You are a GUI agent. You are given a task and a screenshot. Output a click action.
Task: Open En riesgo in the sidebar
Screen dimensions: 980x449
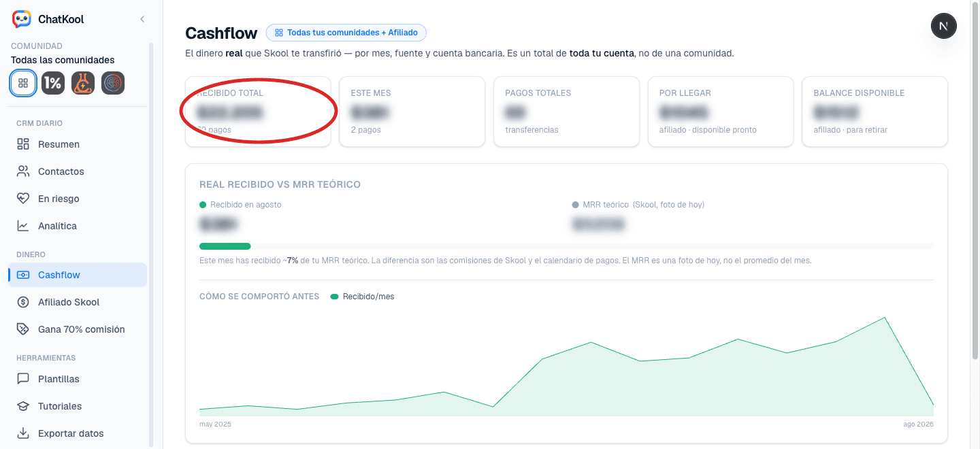[78, 199]
